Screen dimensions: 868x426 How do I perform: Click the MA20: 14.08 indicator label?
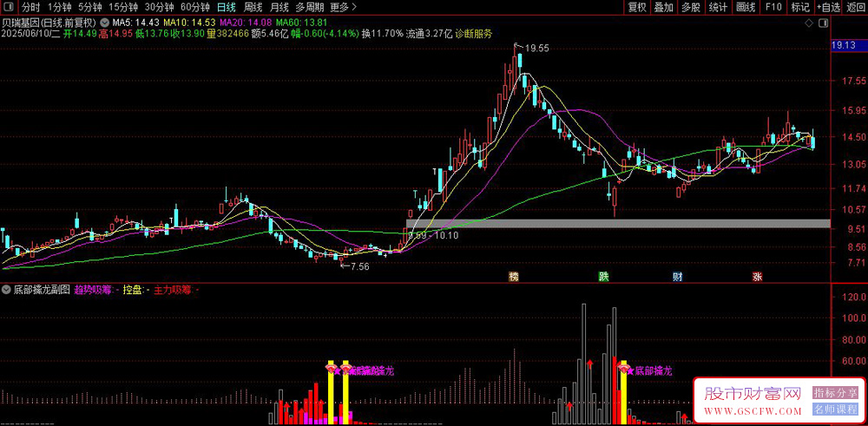click(x=246, y=23)
